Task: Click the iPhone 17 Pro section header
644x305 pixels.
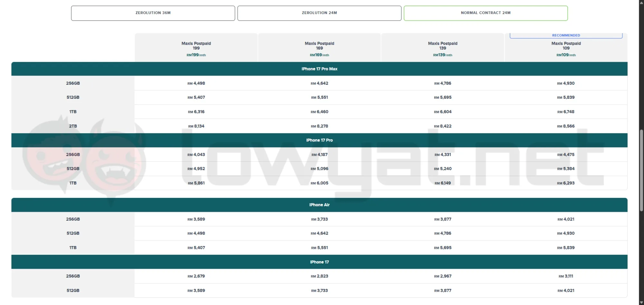Action: [319, 140]
